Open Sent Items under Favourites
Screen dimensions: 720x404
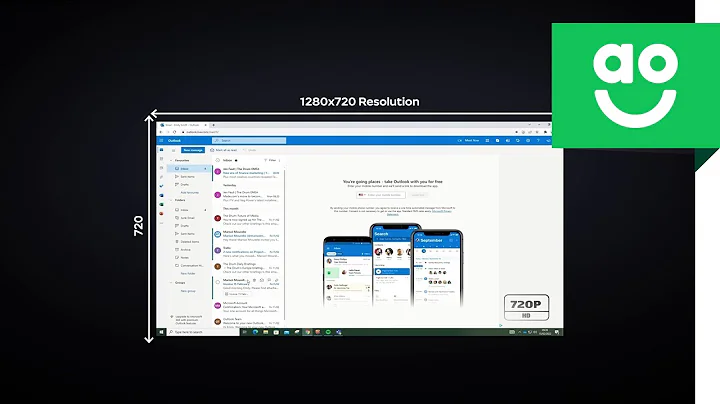[187, 177]
